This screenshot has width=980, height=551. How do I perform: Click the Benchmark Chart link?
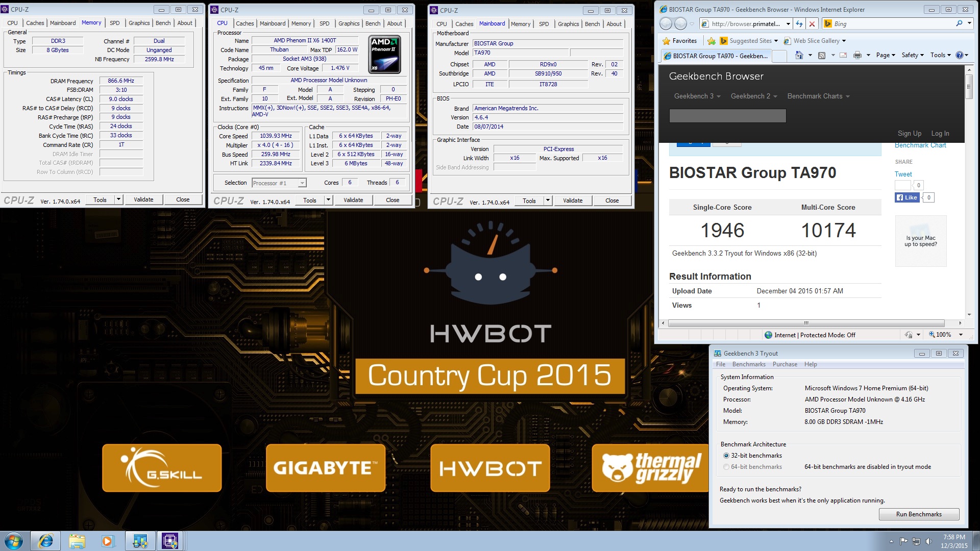(920, 145)
